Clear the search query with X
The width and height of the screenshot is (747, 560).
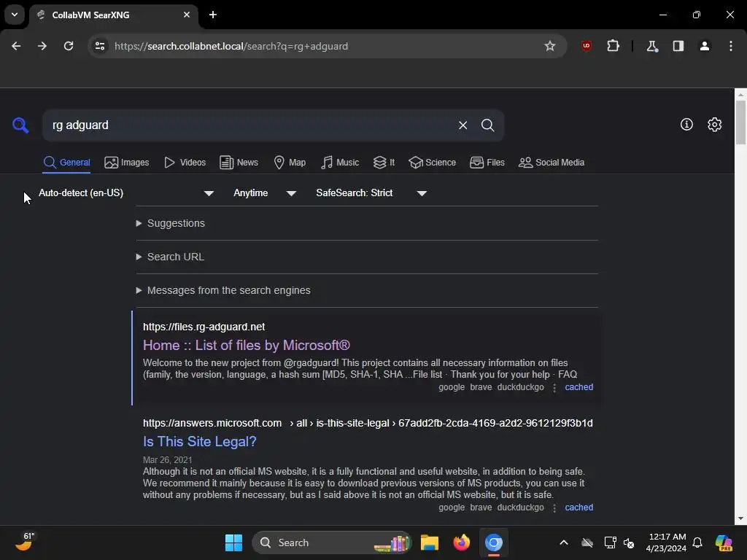point(462,125)
